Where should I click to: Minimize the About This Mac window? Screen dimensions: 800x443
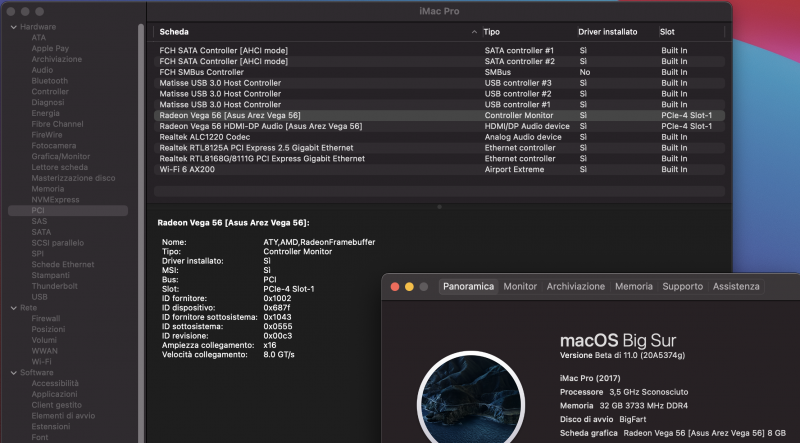[409, 287]
